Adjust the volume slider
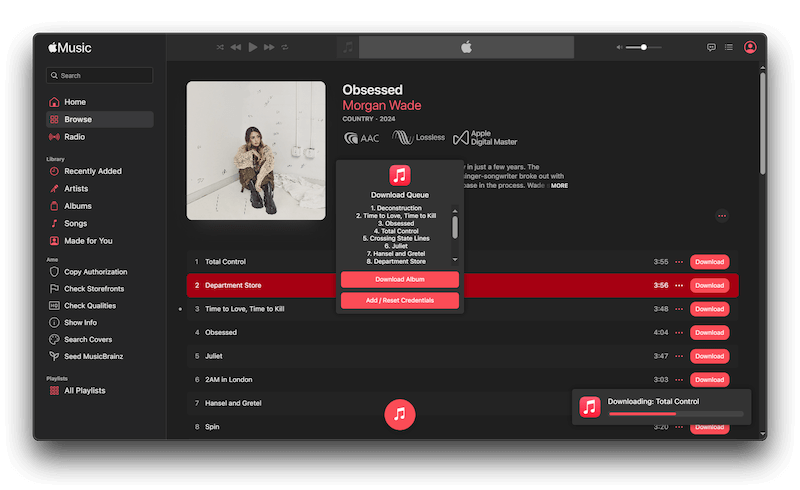Image resolution: width=800 pixels, height=490 pixels. (643, 47)
